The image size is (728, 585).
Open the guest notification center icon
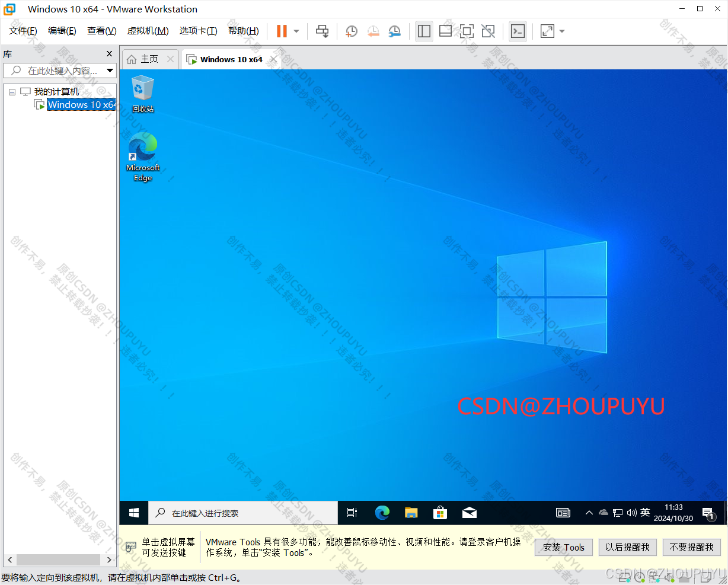pos(708,513)
